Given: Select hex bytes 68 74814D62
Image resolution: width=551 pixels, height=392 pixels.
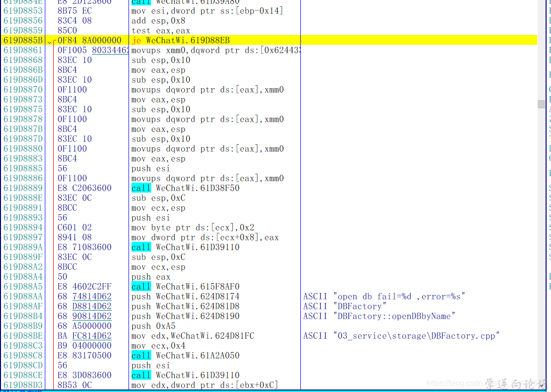Looking at the screenshot, I should coord(84,296).
